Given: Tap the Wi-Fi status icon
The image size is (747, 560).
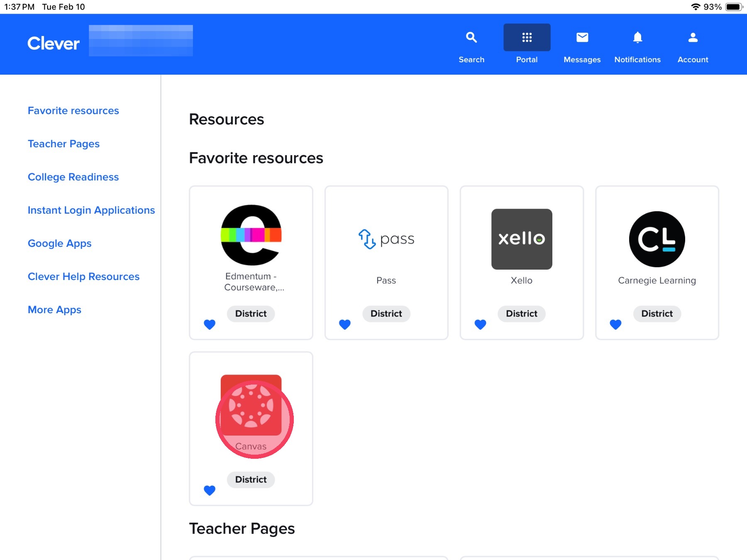Looking at the screenshot, I should click(x=696, y=7).
